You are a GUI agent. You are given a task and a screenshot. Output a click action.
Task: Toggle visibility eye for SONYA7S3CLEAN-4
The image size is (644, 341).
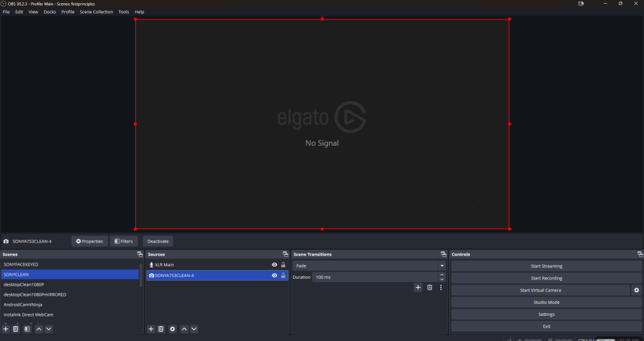click(274, 275)
